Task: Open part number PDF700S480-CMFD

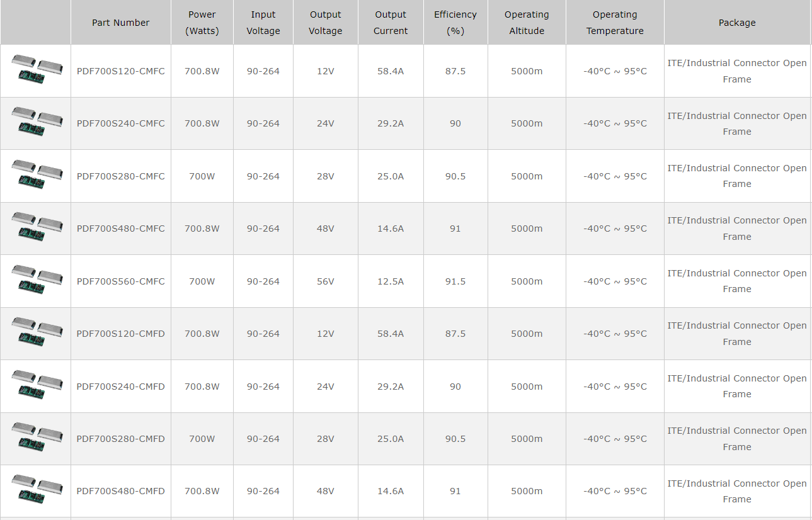Action: 120,491
